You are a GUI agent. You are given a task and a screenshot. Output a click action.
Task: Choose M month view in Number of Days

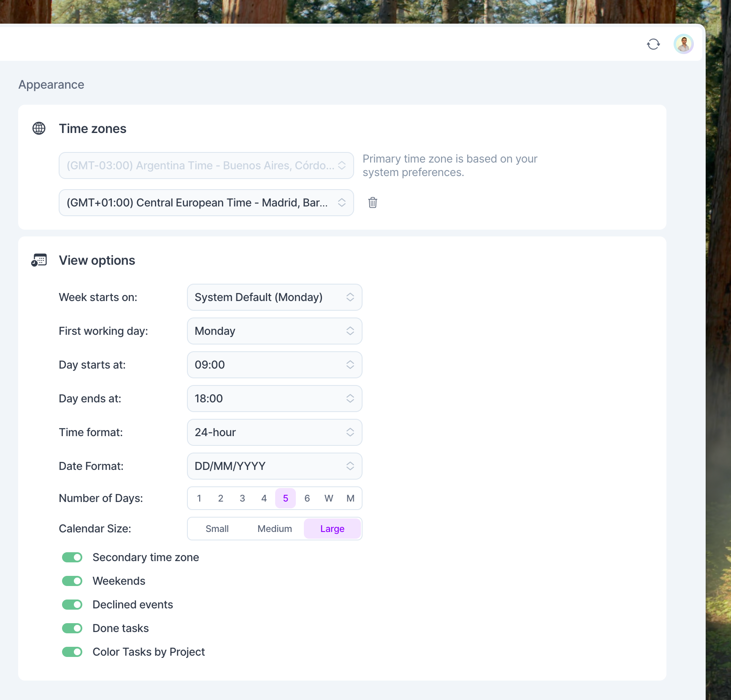(350, 498)
